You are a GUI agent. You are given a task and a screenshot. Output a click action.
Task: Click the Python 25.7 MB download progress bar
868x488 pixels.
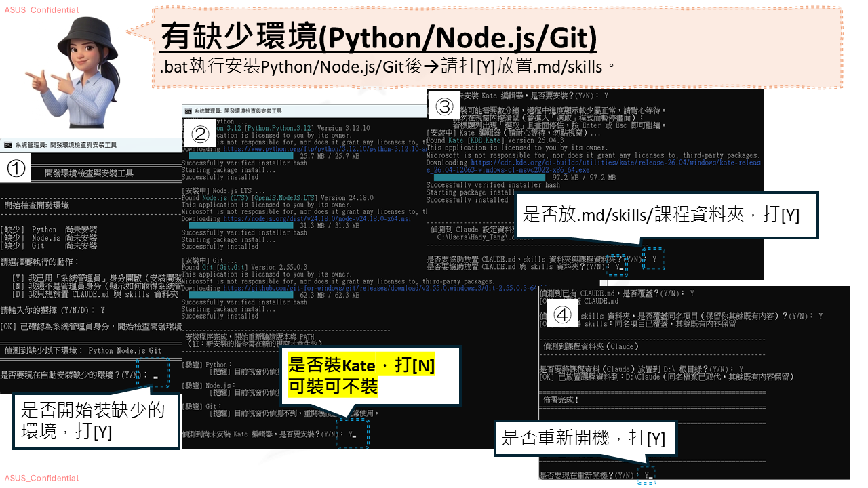(241, 156)
